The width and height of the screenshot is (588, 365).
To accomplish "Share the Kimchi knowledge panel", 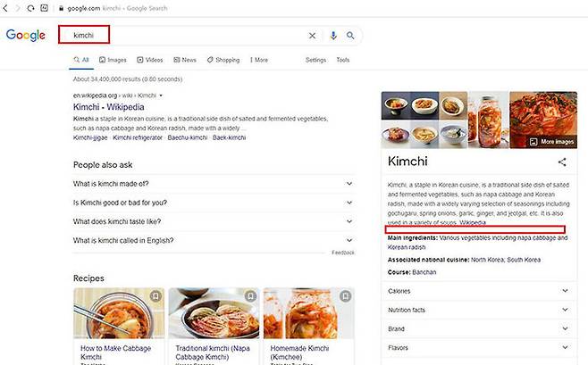I will click(x=562, y=162).
